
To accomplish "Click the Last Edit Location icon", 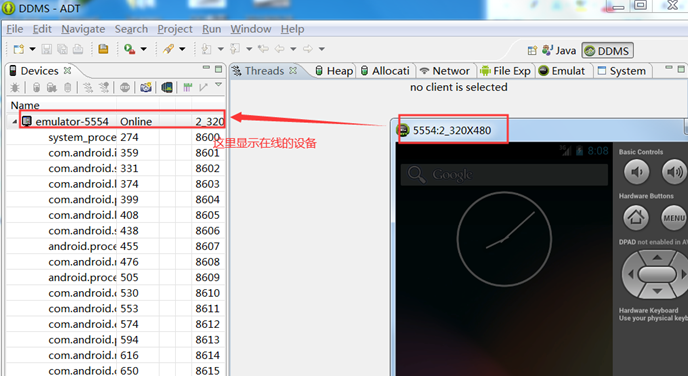I will click(263, 49).
